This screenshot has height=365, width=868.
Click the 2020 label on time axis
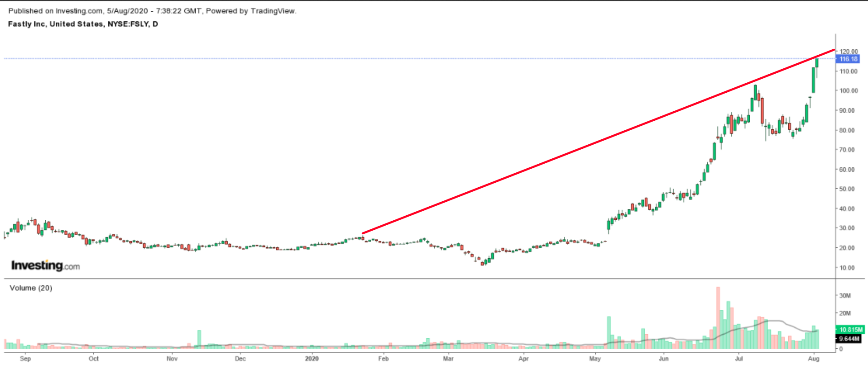[312, 359]
